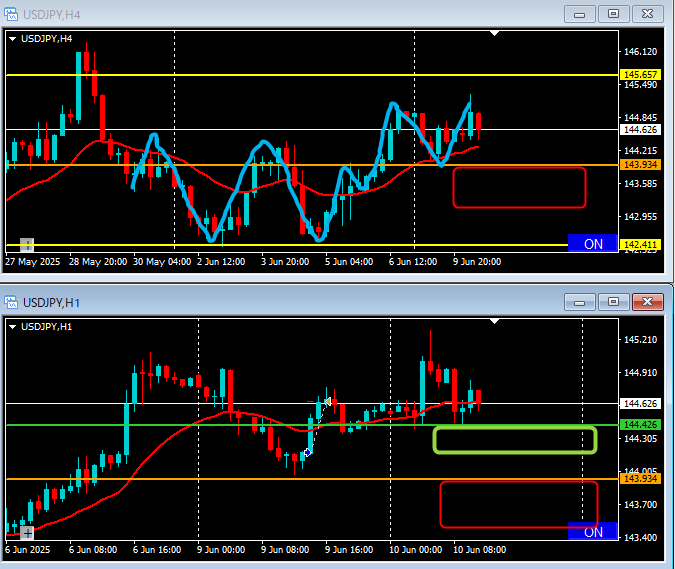Click the 144.626 current price label in H4
The width and height of the screenshot is (675, 569).
point(640,130)
